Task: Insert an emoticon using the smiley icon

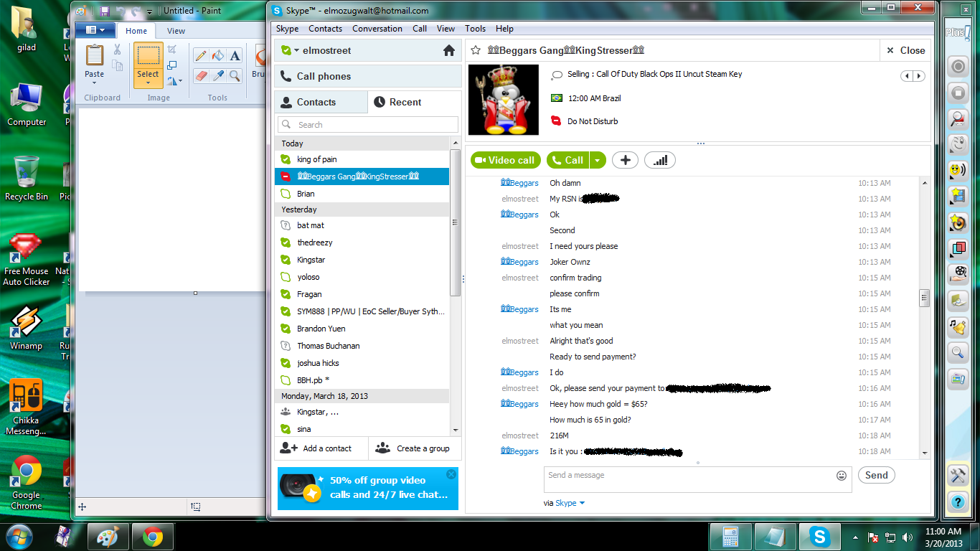Action: (x=842, y=476)
